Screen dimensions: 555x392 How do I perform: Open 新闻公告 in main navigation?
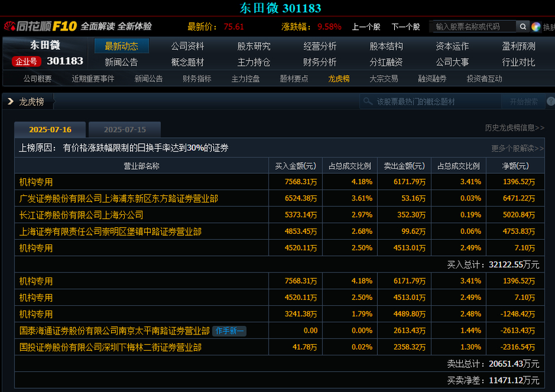[122, 62]
